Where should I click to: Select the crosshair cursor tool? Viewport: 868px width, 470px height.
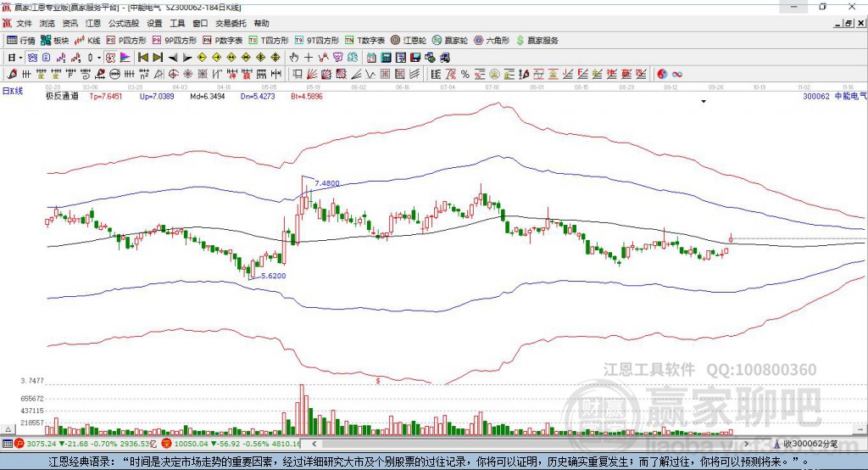coord(309,58)
